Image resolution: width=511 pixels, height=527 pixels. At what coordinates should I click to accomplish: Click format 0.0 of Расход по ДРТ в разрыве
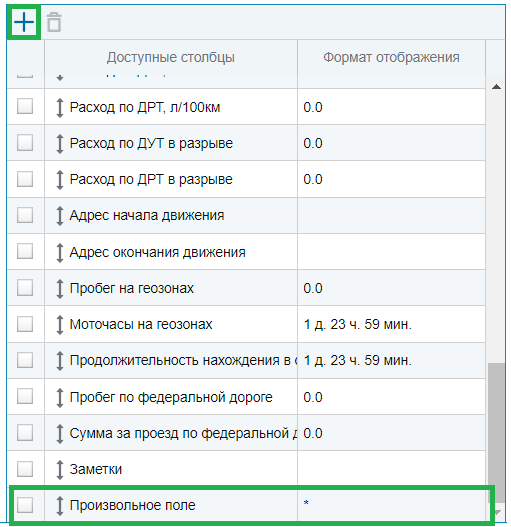coord(313,179)
